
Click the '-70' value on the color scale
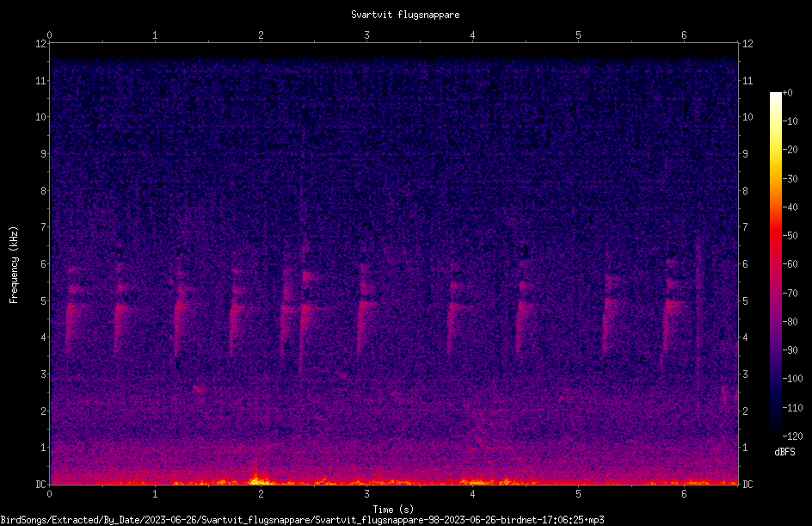[790, 294]
